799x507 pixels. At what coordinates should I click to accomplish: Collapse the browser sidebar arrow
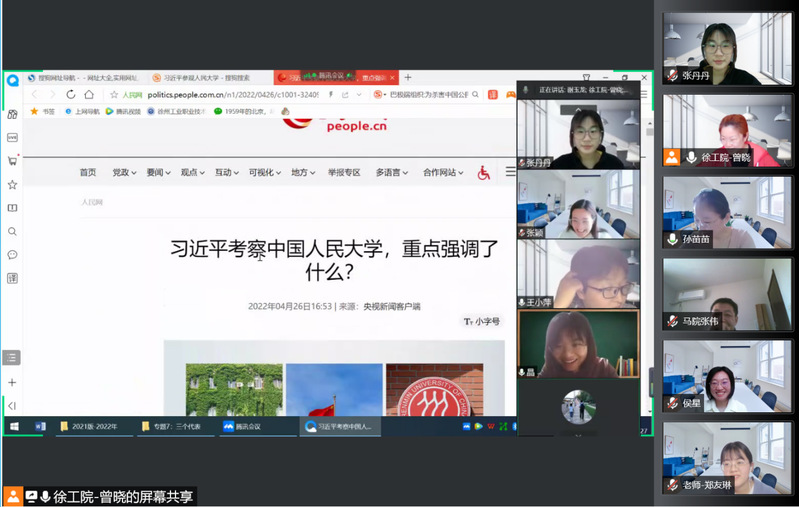12,405
